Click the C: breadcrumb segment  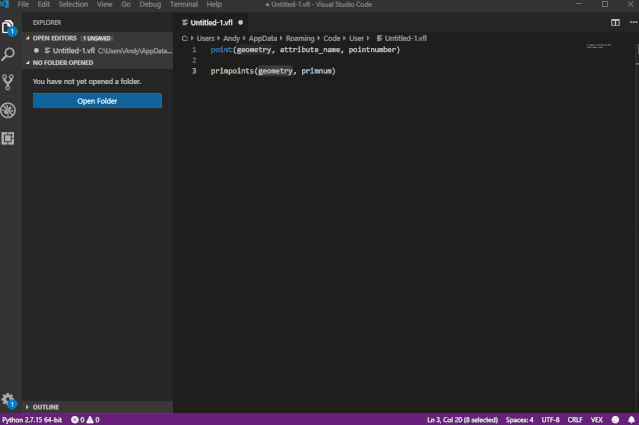click(185, 38)
